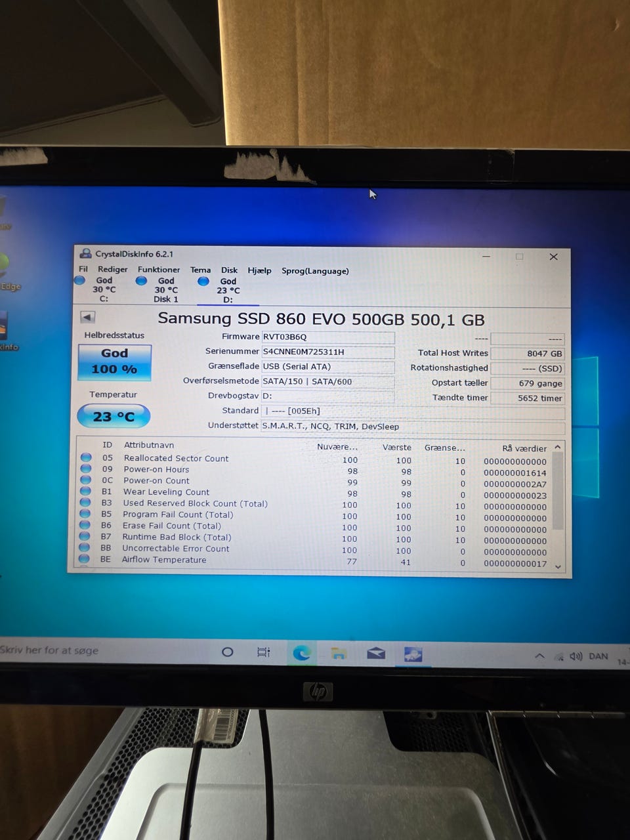Click the Rå værdier column header

[x=524, y=449]
